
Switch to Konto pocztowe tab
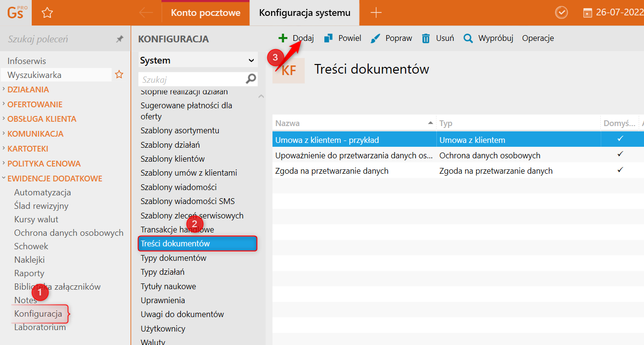pos(206,13)
